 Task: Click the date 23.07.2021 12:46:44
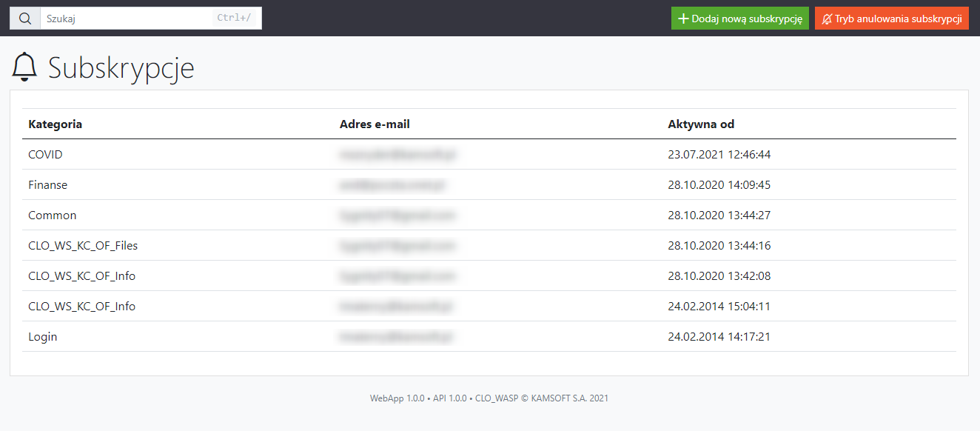click(x=719, y=155)
